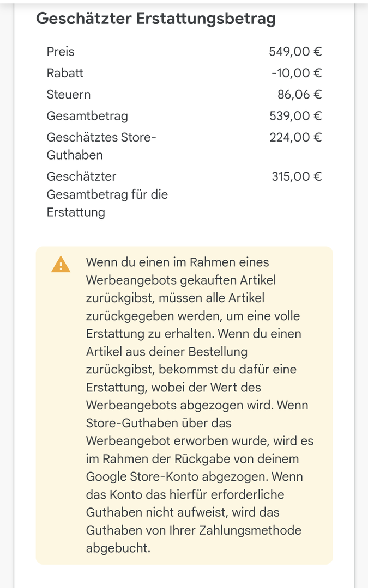Select the 'Geschätztes Store-Guthaben' label

click(x=101, y=145)
